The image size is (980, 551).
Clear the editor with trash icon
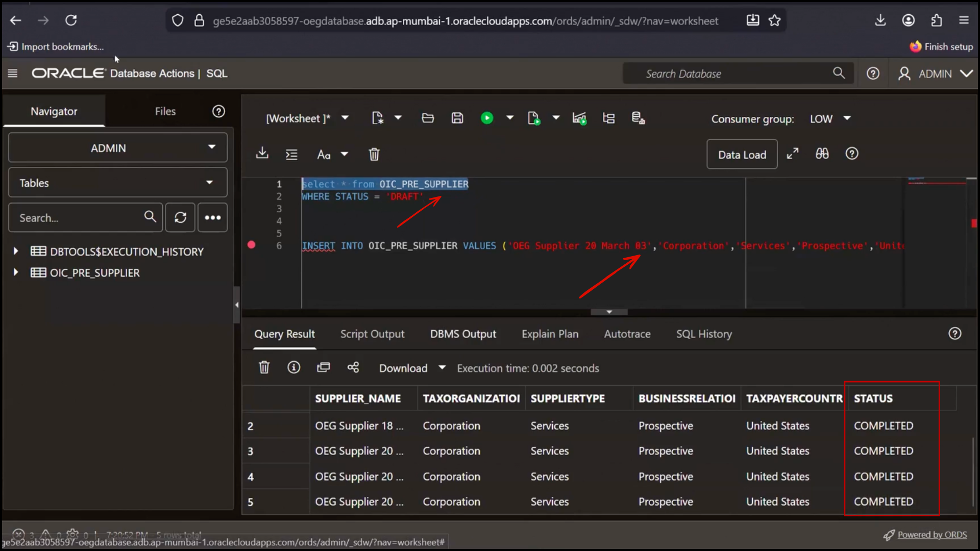(x=374, y=154)
